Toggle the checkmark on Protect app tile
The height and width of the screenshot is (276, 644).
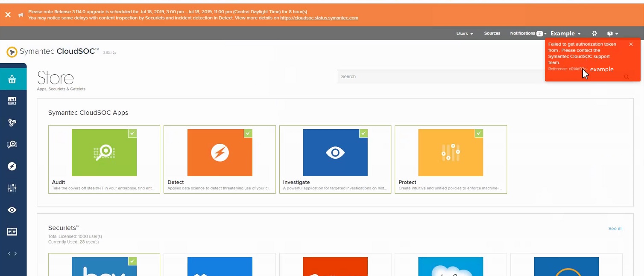tap(479, 134)
